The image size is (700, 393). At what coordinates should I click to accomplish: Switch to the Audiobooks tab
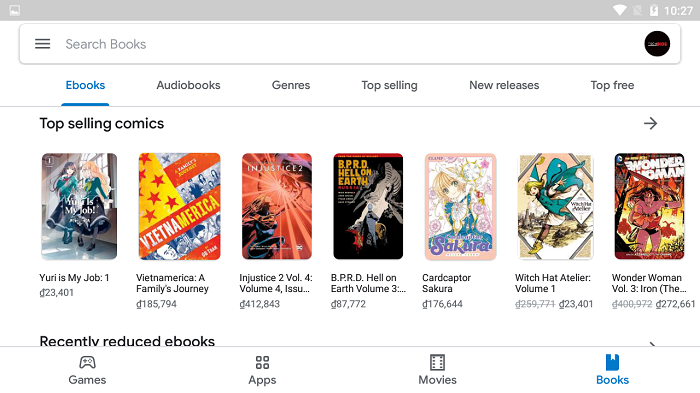point(188,85)
